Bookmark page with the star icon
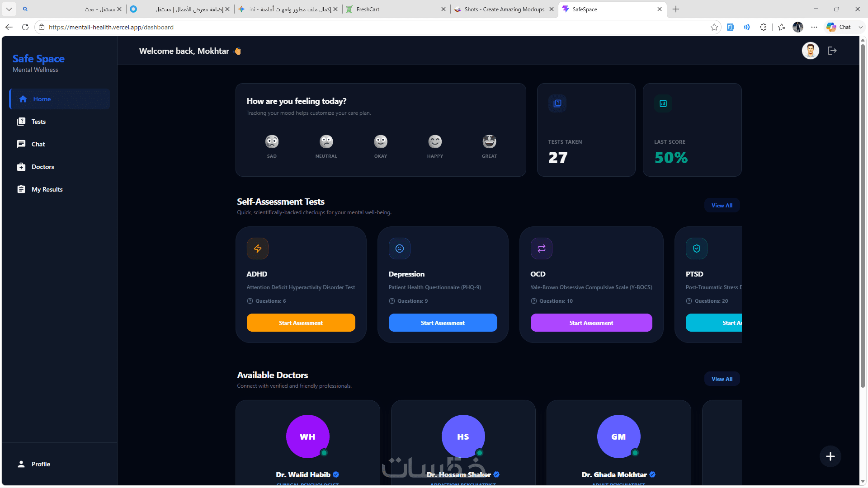The image size is (868, 488). (714, 27)
